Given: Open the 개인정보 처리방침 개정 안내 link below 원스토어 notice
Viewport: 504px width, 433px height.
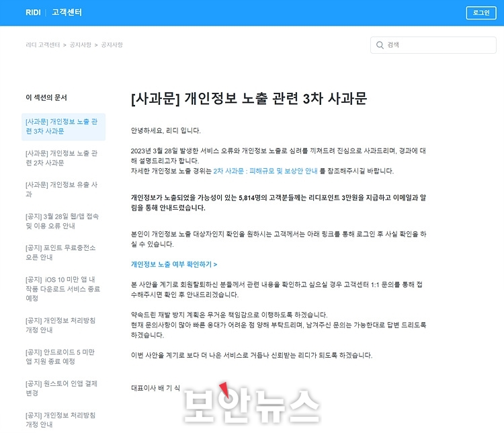Looking at the screenshot, I should tap(60, 420).
